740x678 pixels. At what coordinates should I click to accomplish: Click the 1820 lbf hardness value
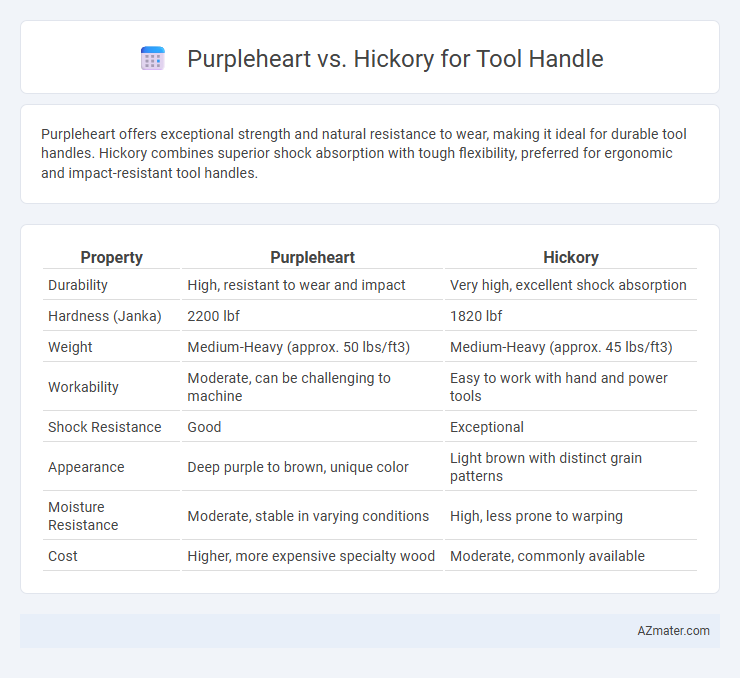(476, 316)
